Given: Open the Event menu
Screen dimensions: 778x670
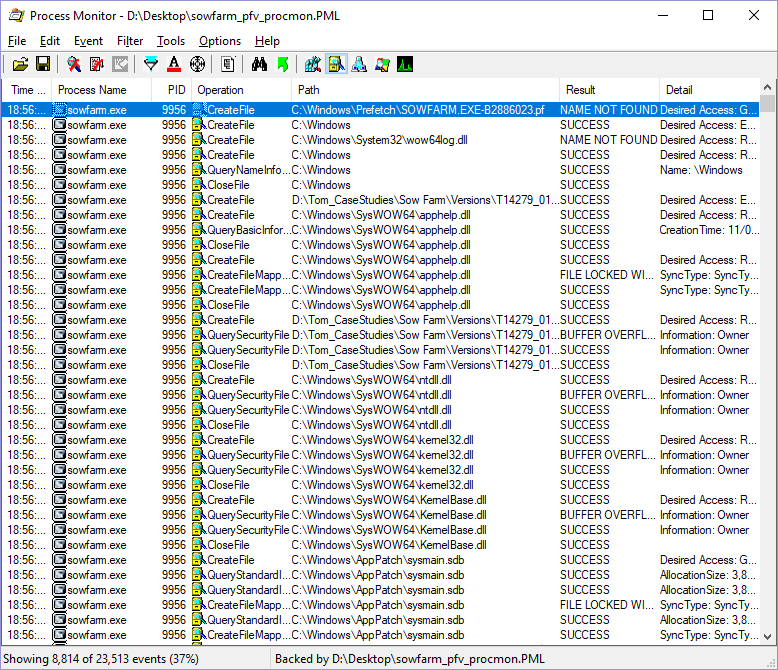Looking at the screenshot, I should [x=88, y=41].
